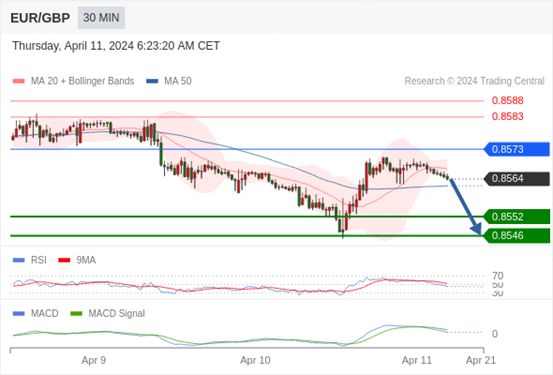Click the MA 20 + Bollinger Bands legend label
553x375 pixels.
[x=83, y=81]
